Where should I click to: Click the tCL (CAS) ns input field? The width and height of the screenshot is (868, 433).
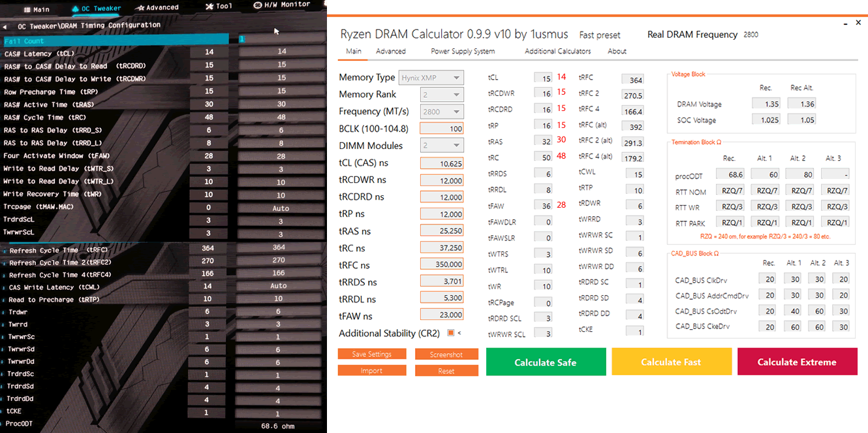(442, 163)
